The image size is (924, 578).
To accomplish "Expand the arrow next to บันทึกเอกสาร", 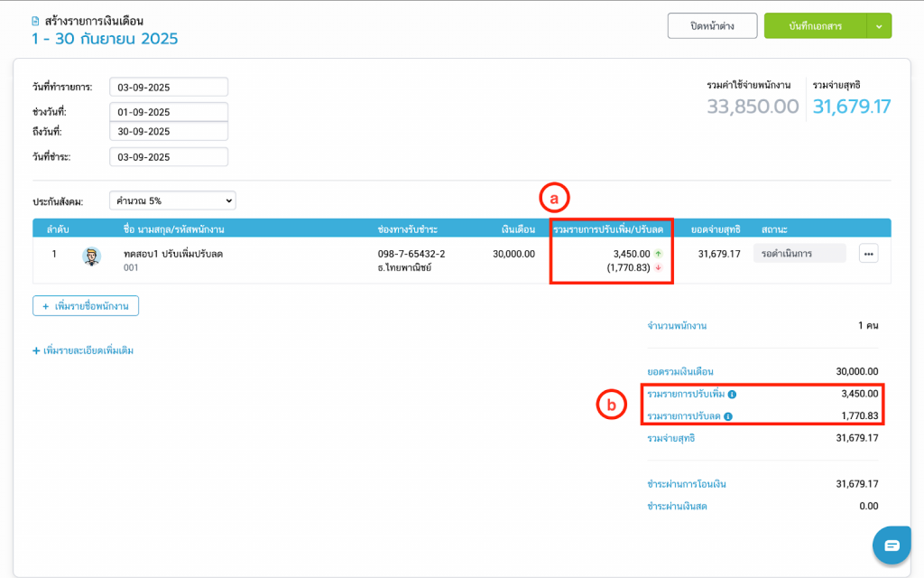I will click(x=879, y=26).
